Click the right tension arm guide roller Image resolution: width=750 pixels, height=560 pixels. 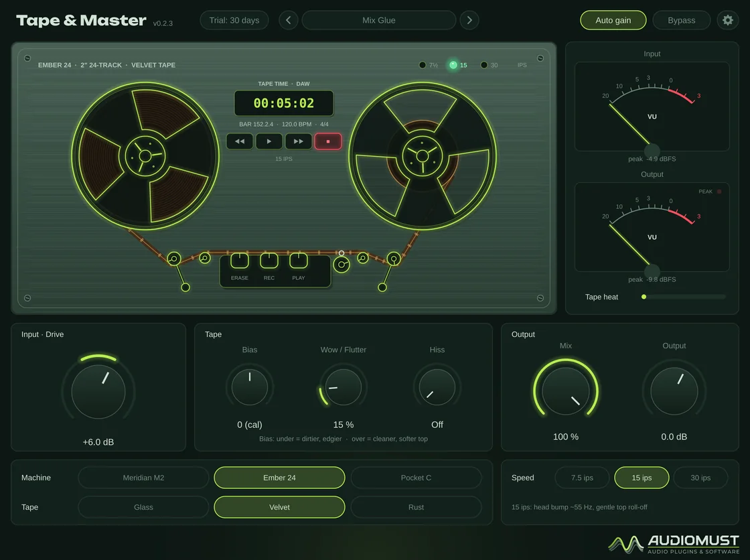394,259
